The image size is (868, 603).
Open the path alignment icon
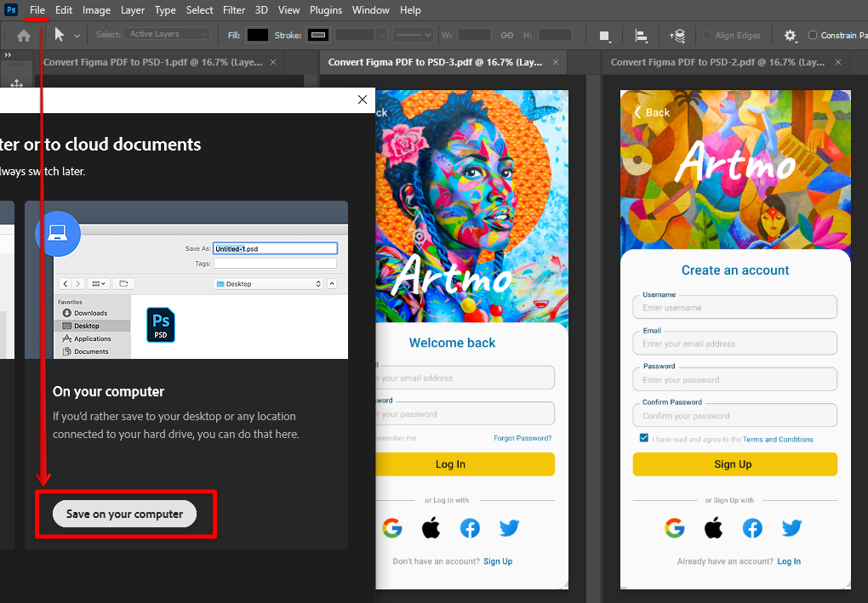pyautogui.click(x=642, y=36)
